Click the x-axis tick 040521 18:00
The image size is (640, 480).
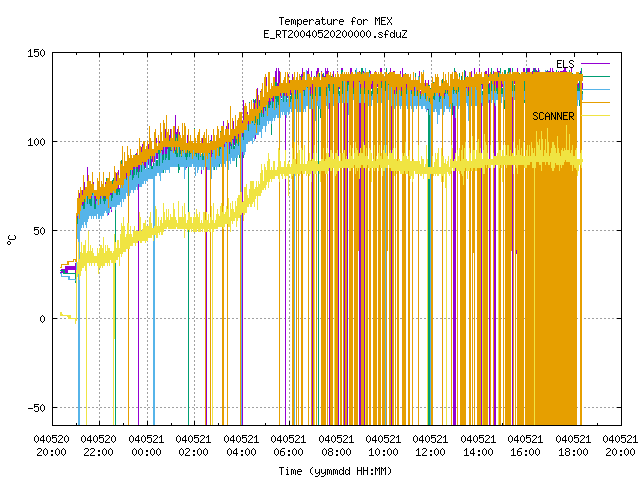tap(573, 446)
